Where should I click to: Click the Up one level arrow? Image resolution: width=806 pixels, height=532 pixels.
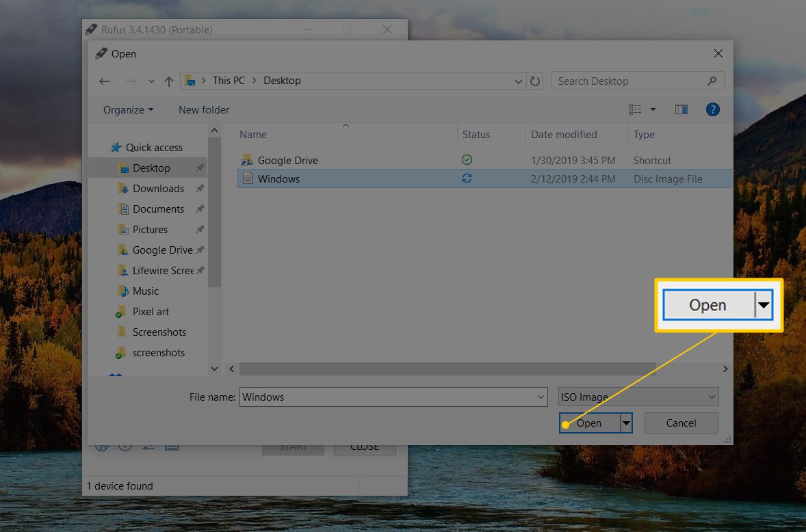[168, 81]
